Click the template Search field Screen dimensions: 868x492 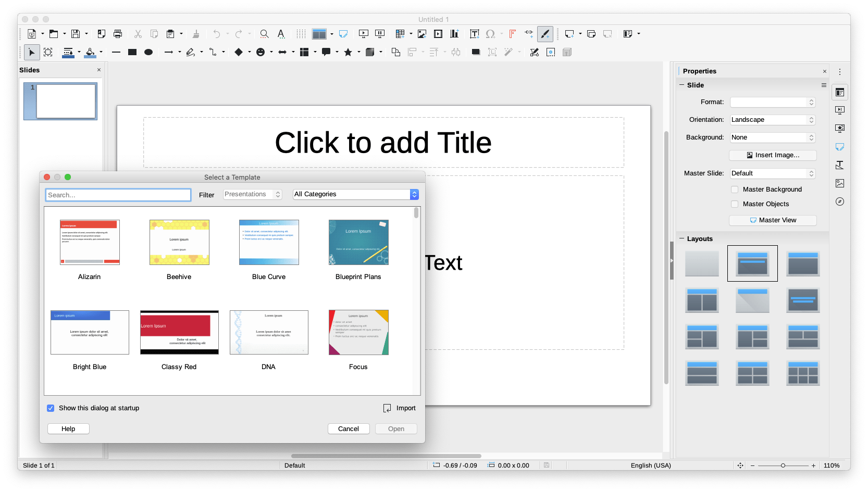point(118,195)
